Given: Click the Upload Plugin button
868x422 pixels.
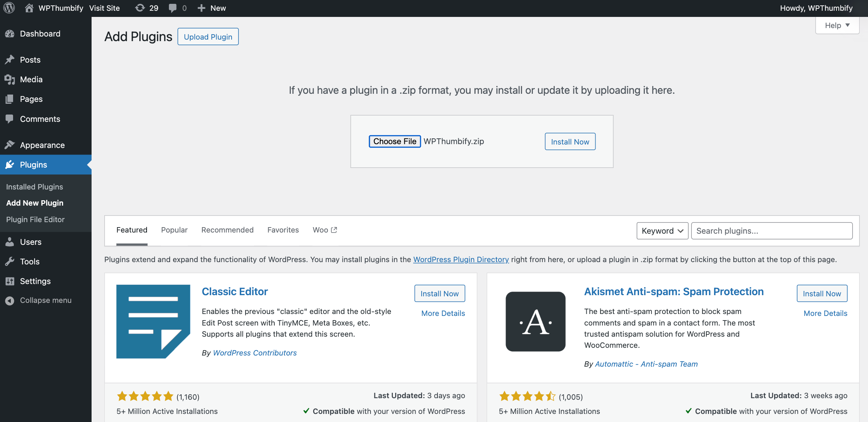Looking at the screenshot, I should (208, 37).
